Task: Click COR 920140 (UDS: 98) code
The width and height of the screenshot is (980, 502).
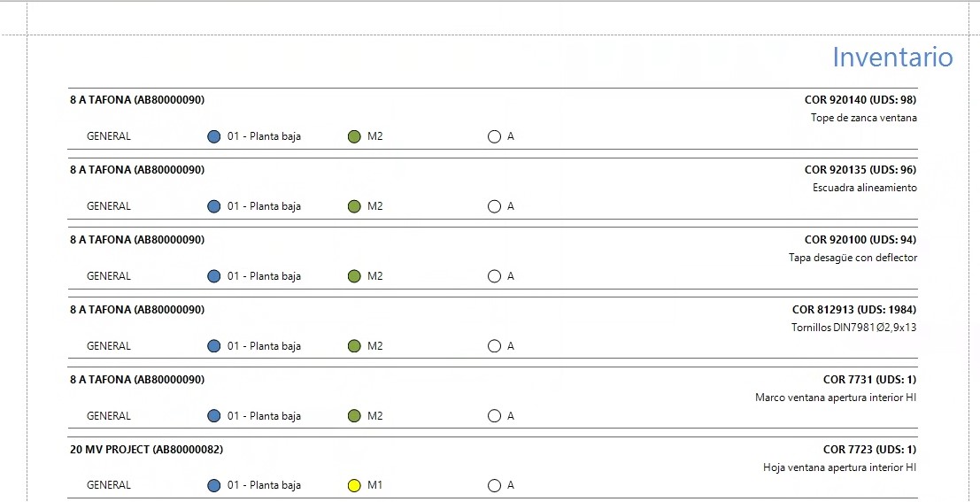Action: (860, 100)
